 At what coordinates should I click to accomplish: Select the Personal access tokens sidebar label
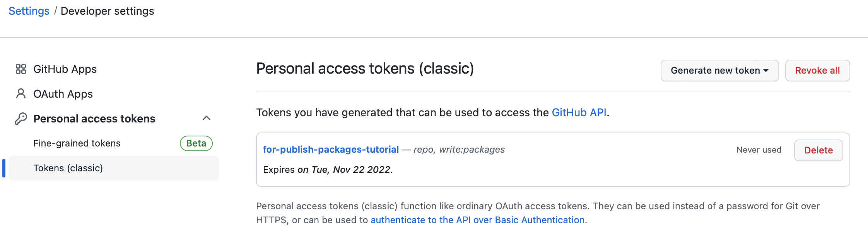click(94, 119)
